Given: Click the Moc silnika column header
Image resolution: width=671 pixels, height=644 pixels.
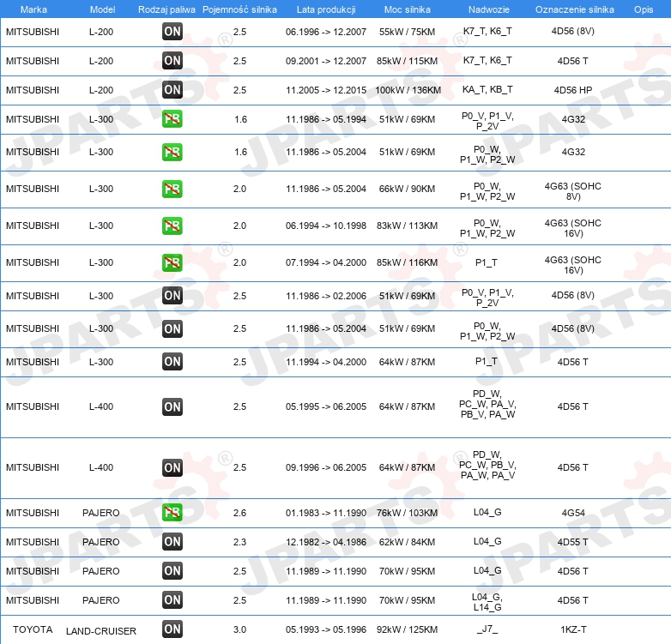Looking at the screenshot, I should 407,9.
